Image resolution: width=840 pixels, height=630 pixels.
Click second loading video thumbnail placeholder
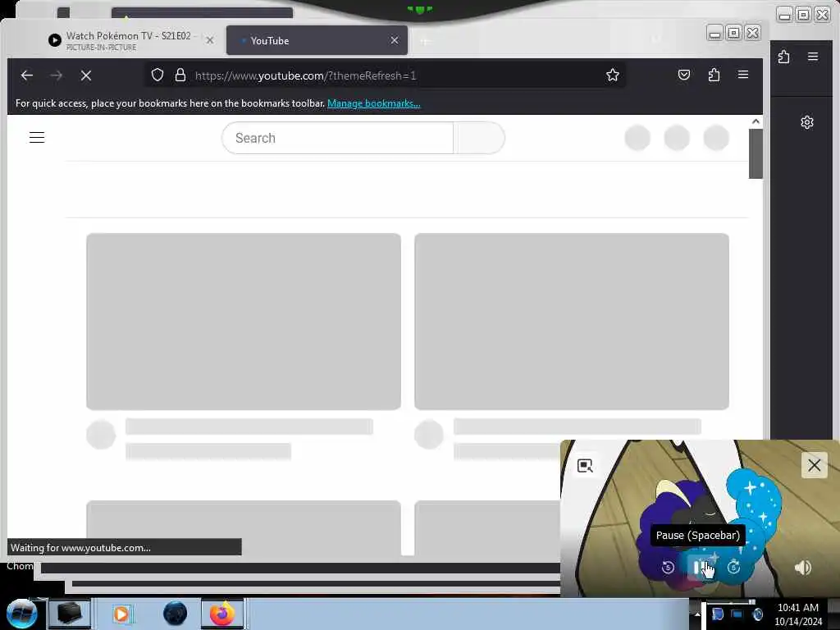[x=572, y=322]
